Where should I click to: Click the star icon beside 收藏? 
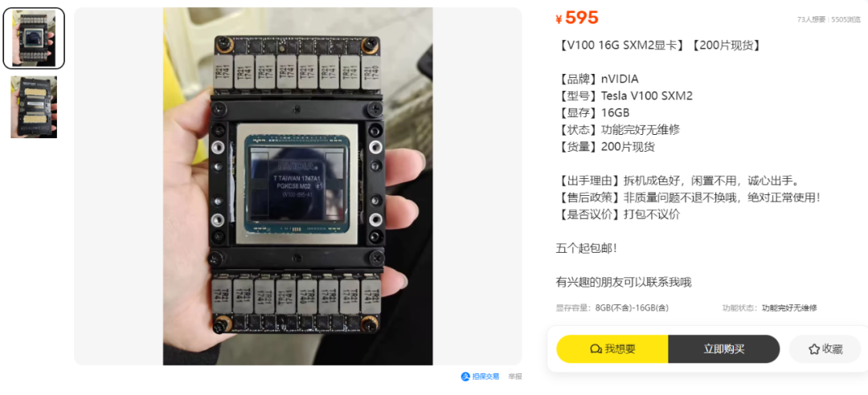click(x=813, y=349)
